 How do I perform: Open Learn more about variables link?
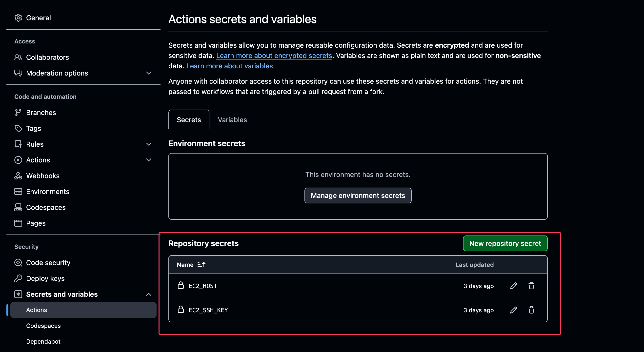[x=229, y=66]
